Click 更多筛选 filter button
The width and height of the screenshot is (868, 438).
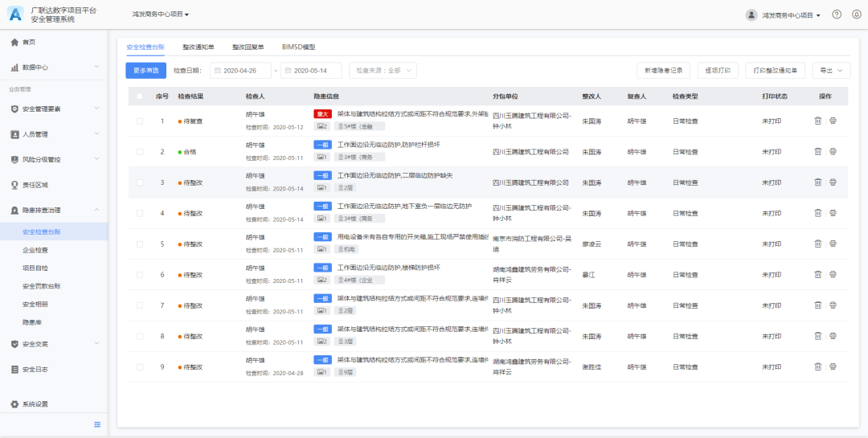click(146, 71)
